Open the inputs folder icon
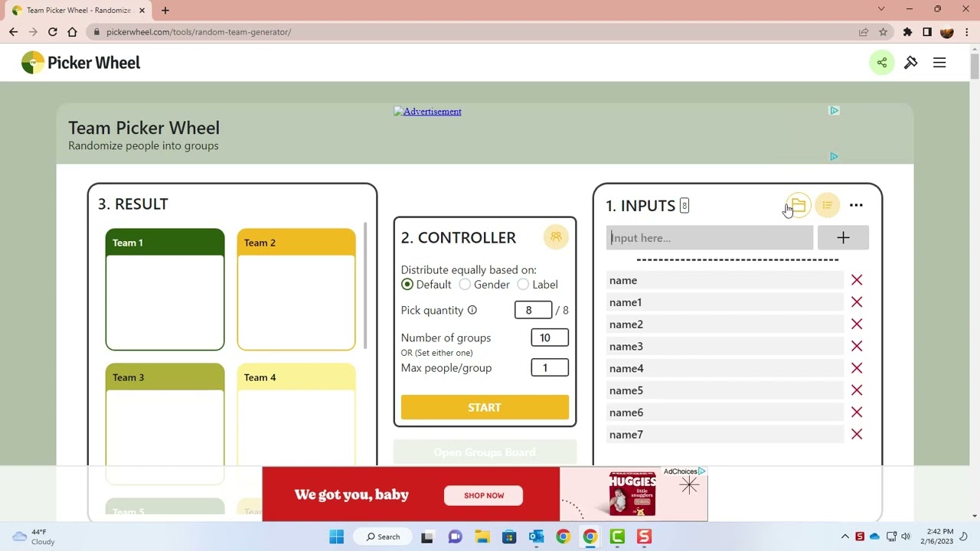Screen dimensions: 980x551 [x=798, y=205]
